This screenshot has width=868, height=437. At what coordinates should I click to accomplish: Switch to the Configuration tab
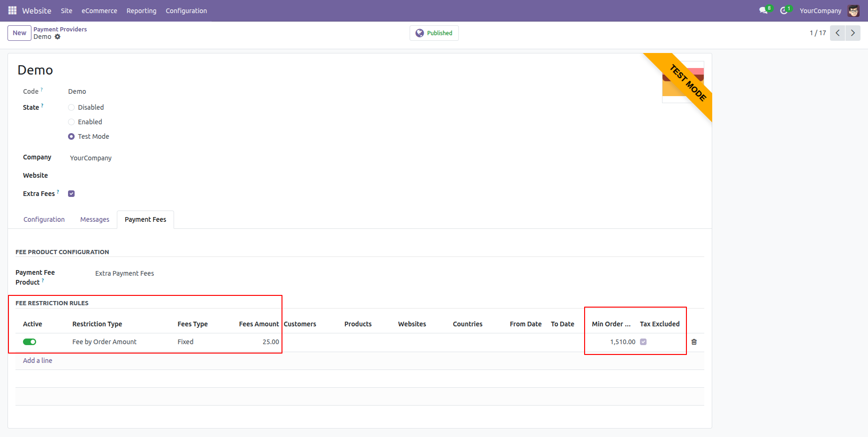pos(44,219)
